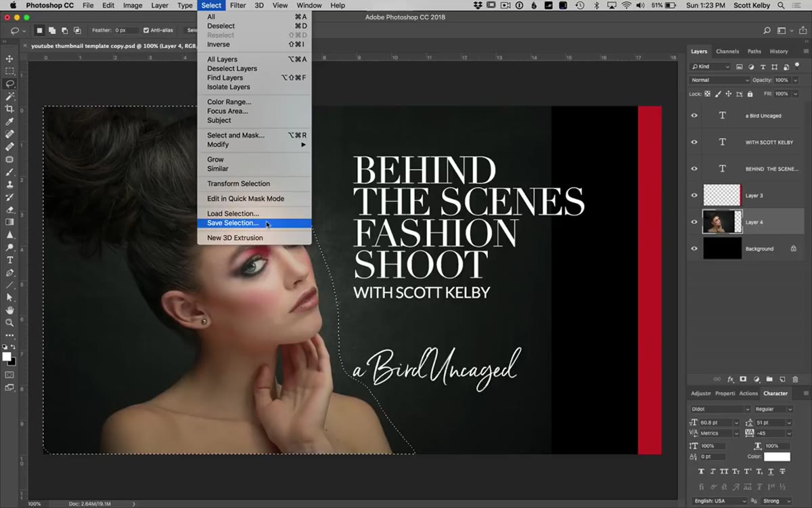Click the foreground color swatch
Screen dimensions: 812x508
[x=7, y=356]
